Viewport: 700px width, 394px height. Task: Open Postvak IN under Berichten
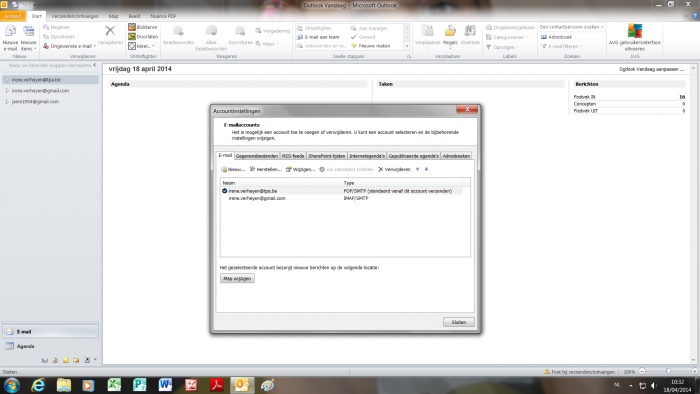tap(584, 97)
